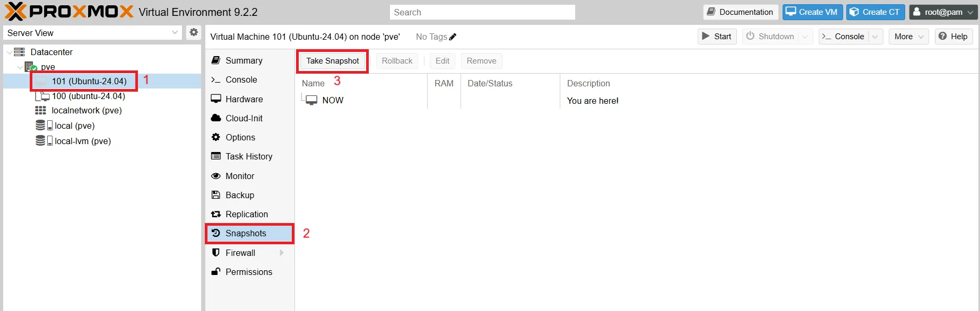Click the Search input field
The width and height of the screenshot is (980, 311).
tap(482, 12)
